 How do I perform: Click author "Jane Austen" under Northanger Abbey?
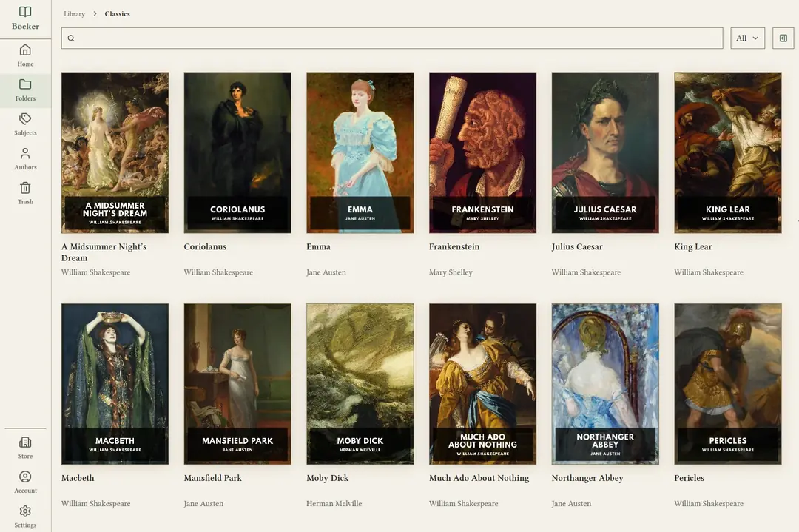pyautogui.click(x=571, y=503)
